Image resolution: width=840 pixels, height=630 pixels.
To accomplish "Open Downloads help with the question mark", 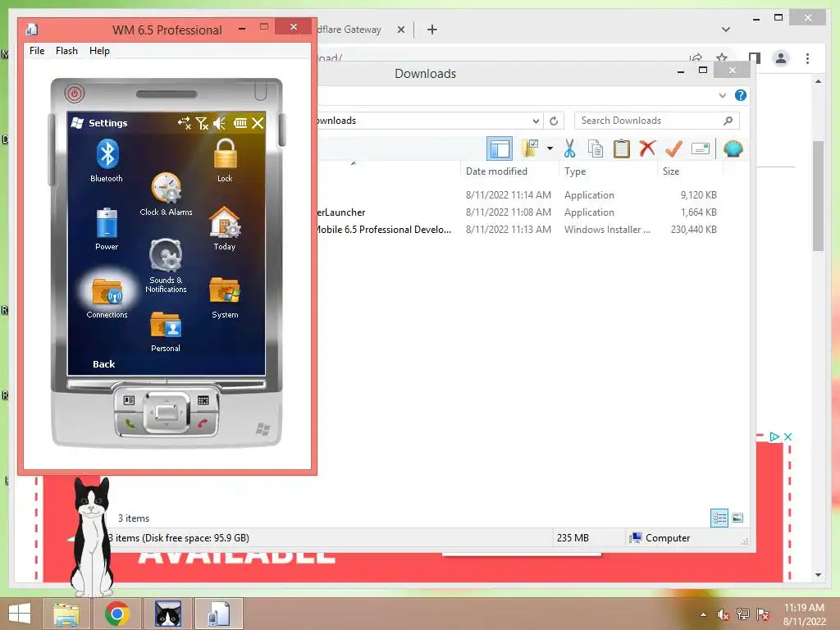I will 741,95.
